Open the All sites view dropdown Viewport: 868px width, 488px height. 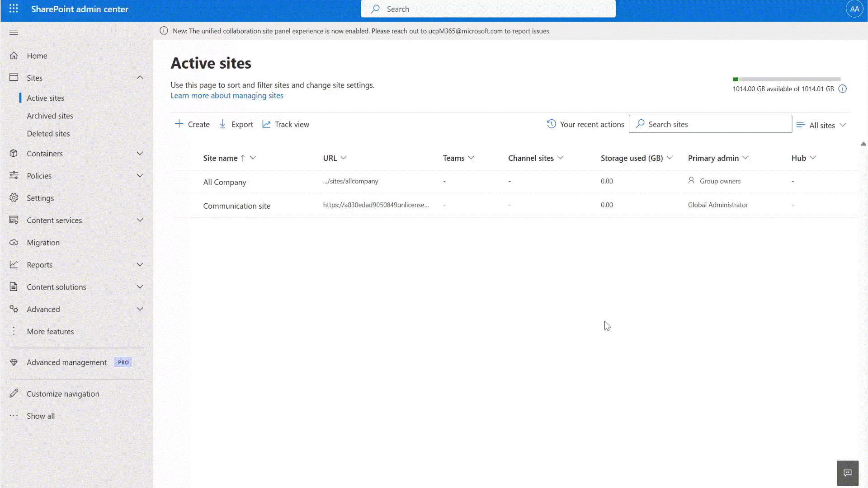pyautogui.click(x=821, y=125)
